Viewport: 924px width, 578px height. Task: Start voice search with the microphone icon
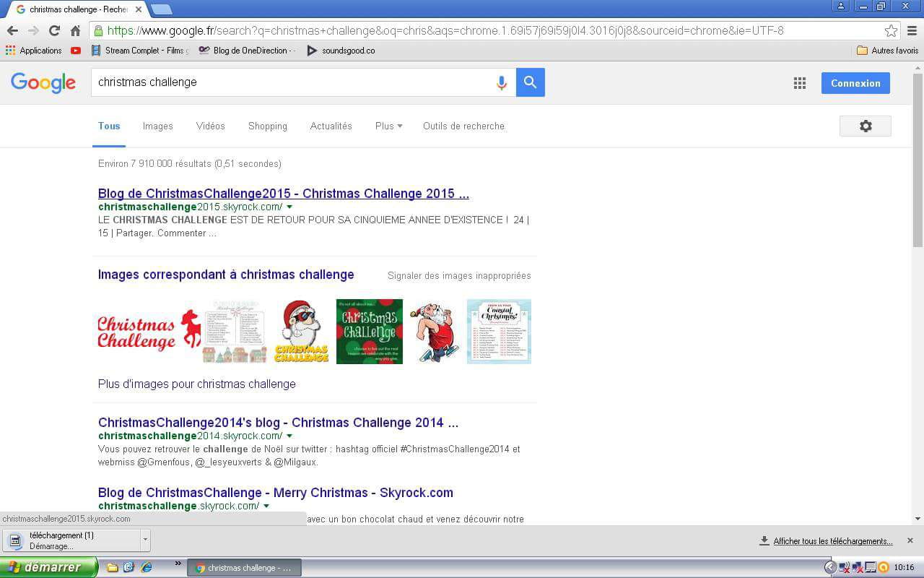(x=501, y=82)
